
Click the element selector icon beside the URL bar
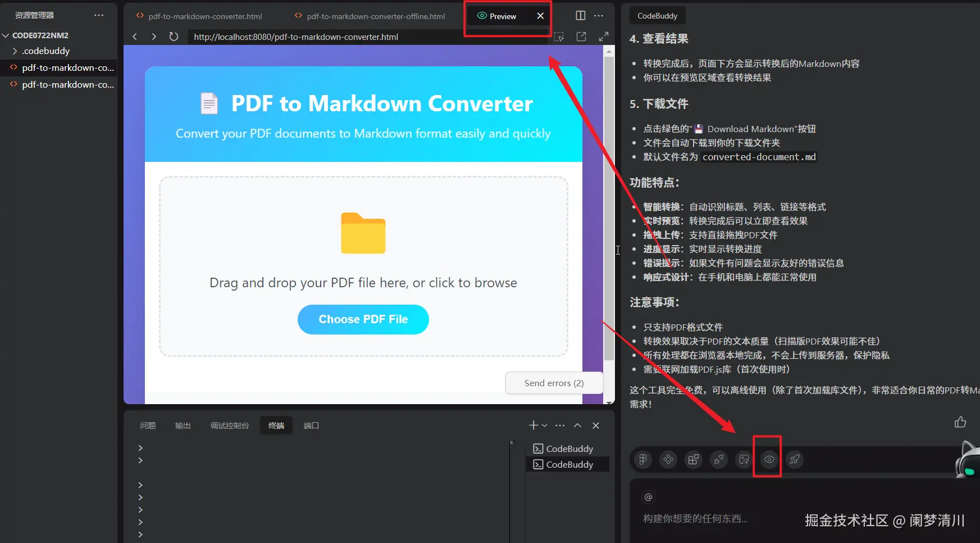[559, 37]
